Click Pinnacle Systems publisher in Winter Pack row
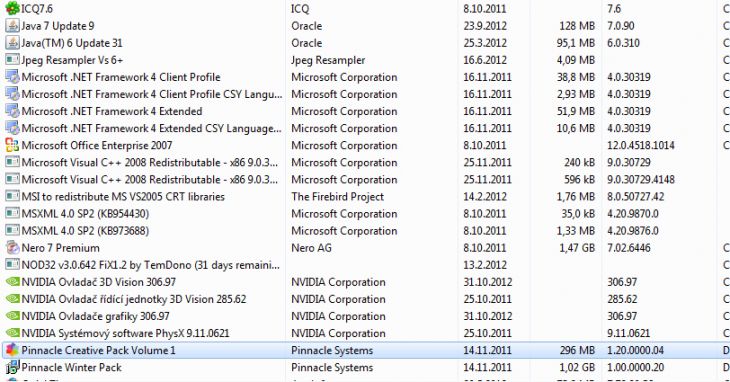 332,368
